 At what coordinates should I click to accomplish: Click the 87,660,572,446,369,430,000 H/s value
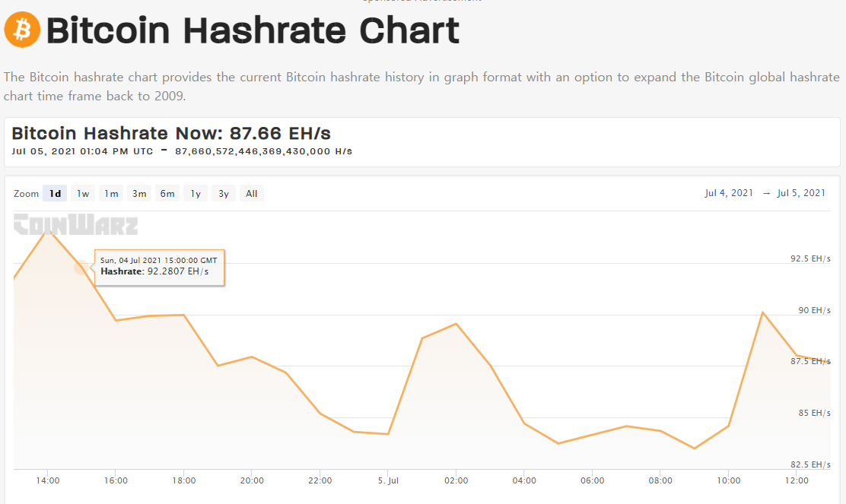[263, 151]
